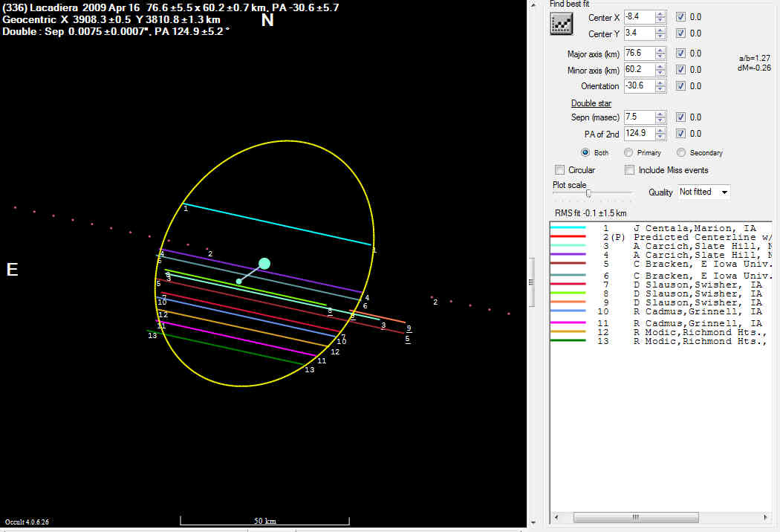
Task: Decrease PA of 2nd with the down arrow
Action: (660, 137)
